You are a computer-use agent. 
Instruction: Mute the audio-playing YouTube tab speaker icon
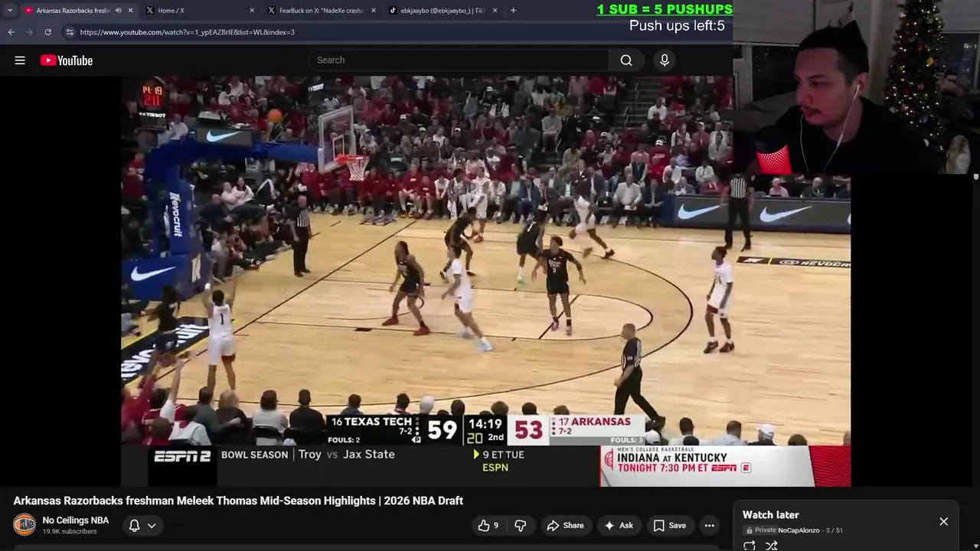click(x=118, y=11)
